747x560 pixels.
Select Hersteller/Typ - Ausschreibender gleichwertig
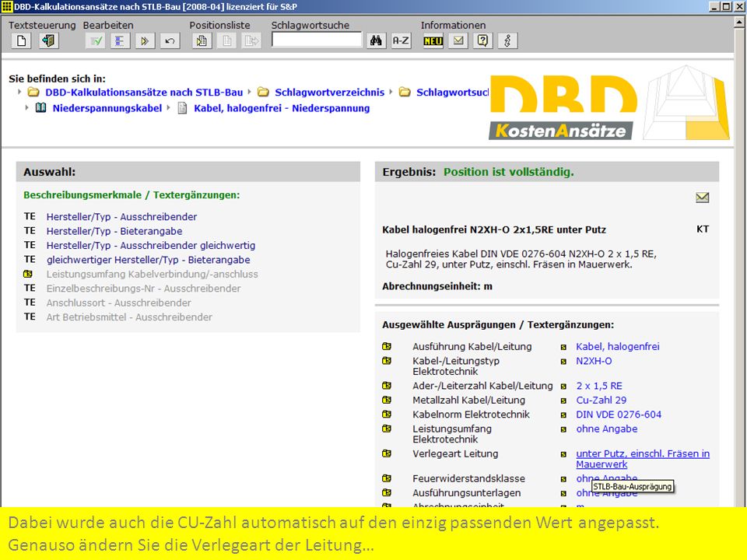click(150, 245)
